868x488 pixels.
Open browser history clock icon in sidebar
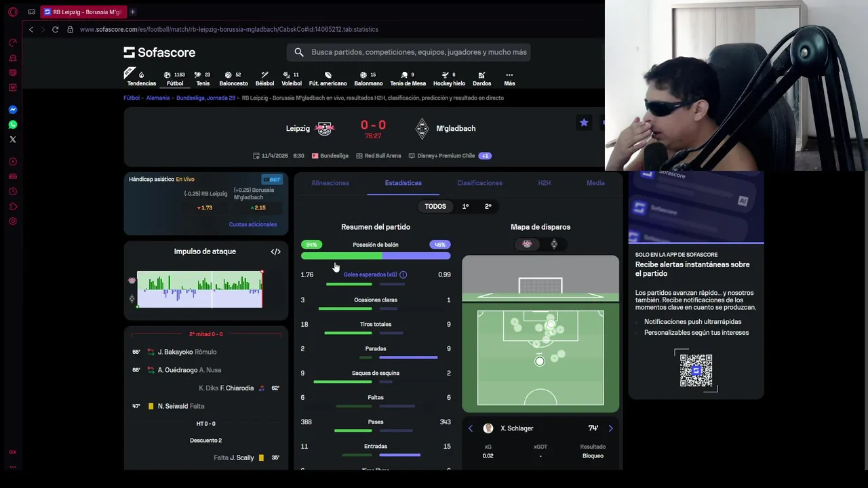[12, 191]
